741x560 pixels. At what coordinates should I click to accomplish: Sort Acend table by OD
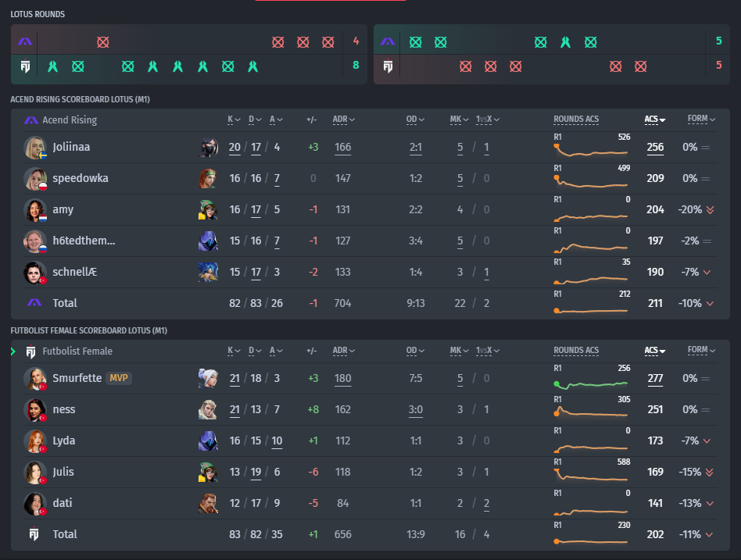[415, 119]
